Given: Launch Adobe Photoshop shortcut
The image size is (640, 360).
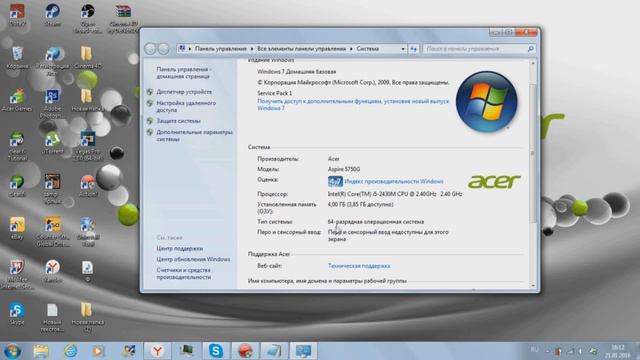Looking at the screenshot, I should [x=53, y=103].
